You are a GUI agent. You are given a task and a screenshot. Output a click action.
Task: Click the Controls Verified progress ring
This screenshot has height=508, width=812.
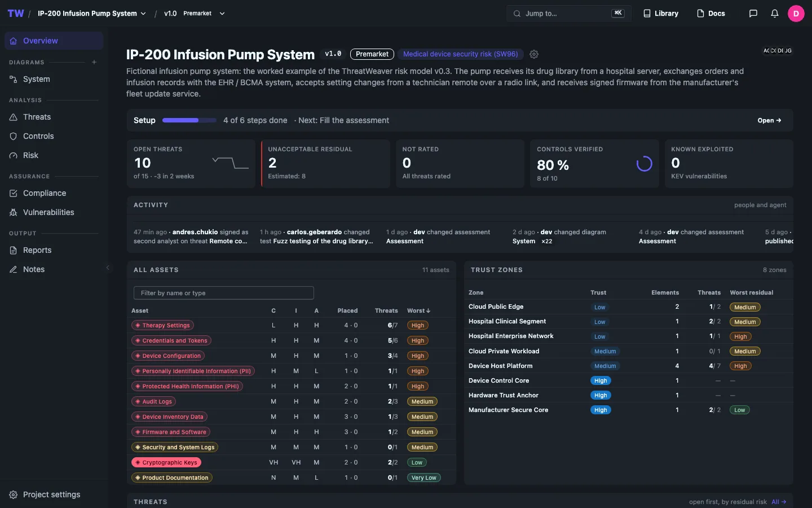coord(644,164)
